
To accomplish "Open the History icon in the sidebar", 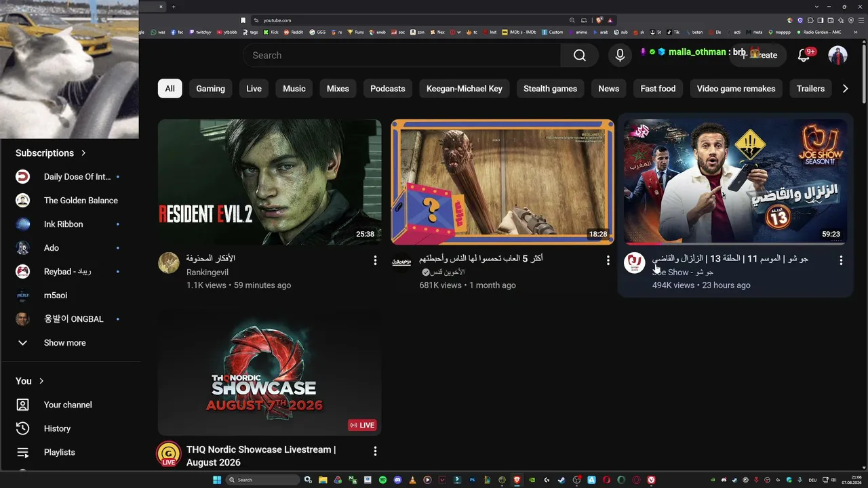I will [23, 428].
